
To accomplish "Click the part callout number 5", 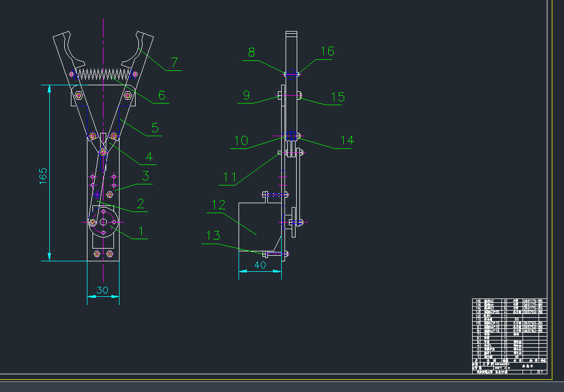I will pyautogui.click(x=155, y=128).
